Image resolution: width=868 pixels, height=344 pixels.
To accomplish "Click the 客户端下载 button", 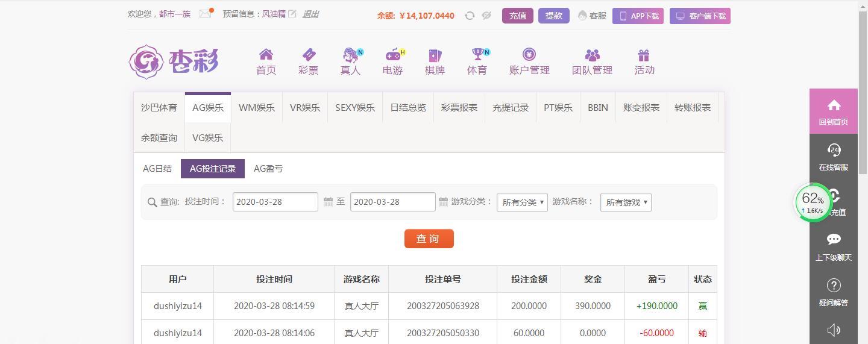I will (x=700, y=16).
